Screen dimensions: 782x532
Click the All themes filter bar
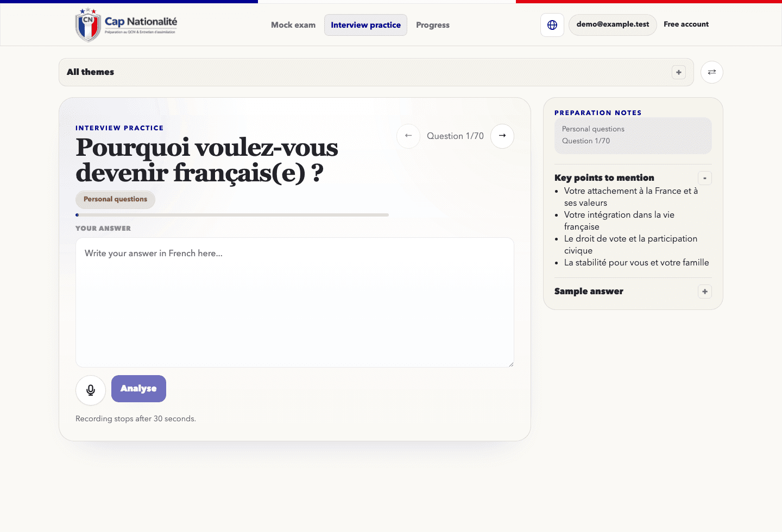[376, 72]
